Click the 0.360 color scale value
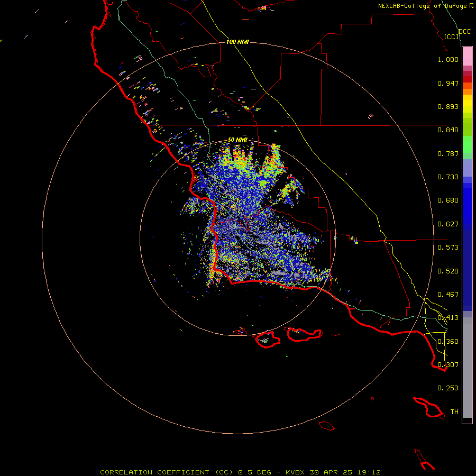 448,342
